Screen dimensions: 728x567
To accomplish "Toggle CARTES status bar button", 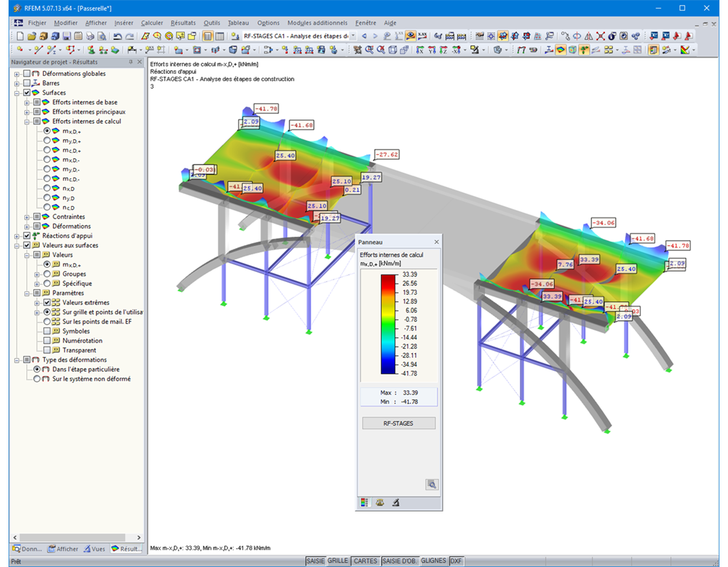I will [x=365, y=561].
